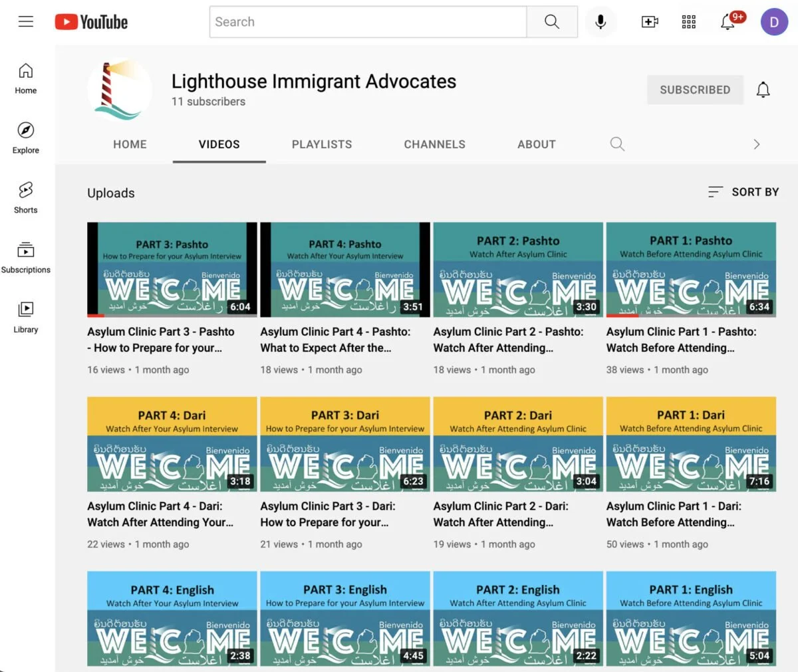Open Part 1 Dari video thumbnail
The height and width of the screenshot is (672, 798).
pos(691,444)
